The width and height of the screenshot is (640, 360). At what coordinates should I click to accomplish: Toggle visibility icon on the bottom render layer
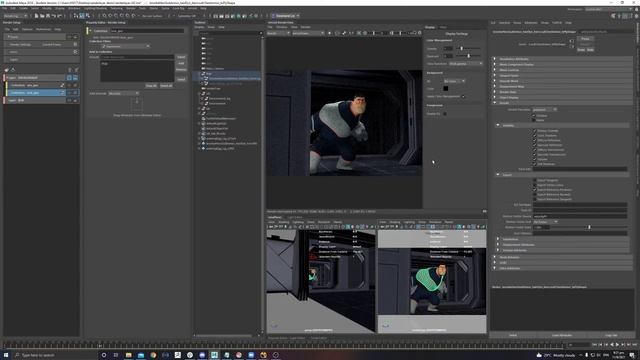69,100
